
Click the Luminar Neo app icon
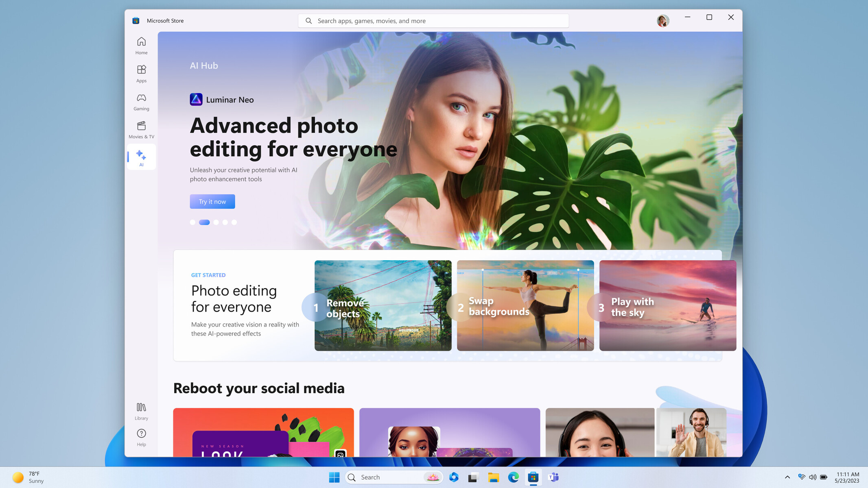pos(196,100)
